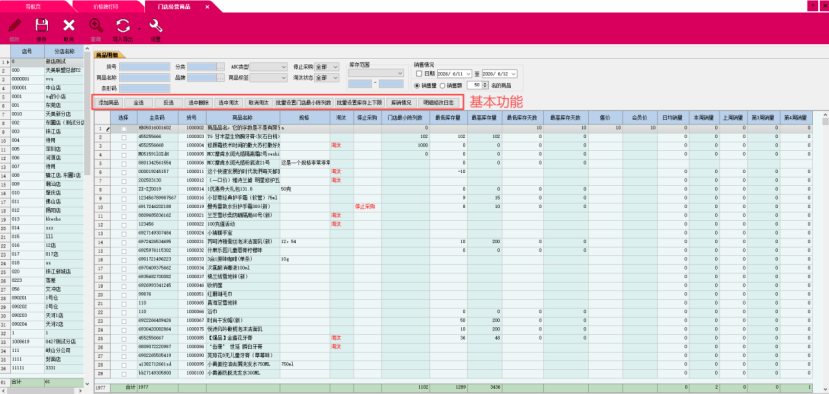Click the 批量设置门店最小陈列数 button
The image size is (829, 394).
pyautogui.click(x=303, y=103)
